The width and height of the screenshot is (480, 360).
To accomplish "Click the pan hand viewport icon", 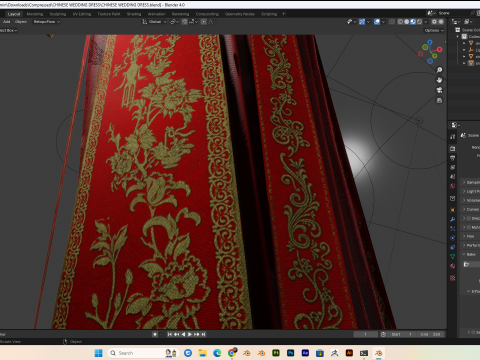I will pos(439,80).
